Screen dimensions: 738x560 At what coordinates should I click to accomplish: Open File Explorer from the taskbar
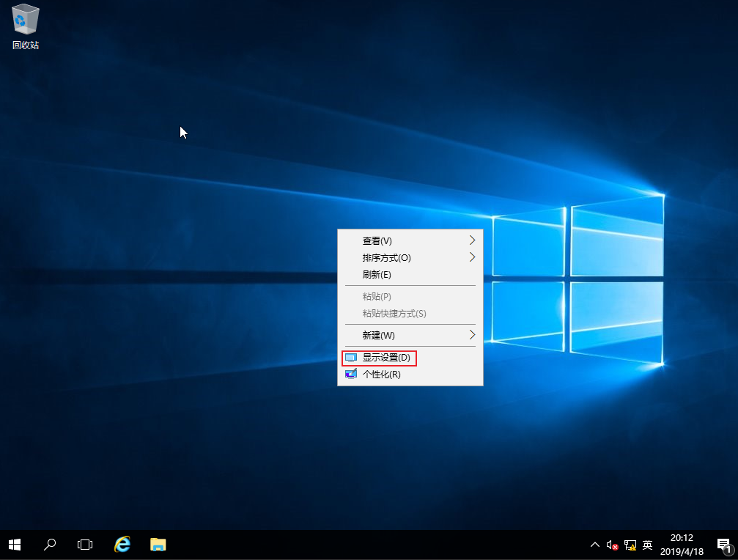158,545
